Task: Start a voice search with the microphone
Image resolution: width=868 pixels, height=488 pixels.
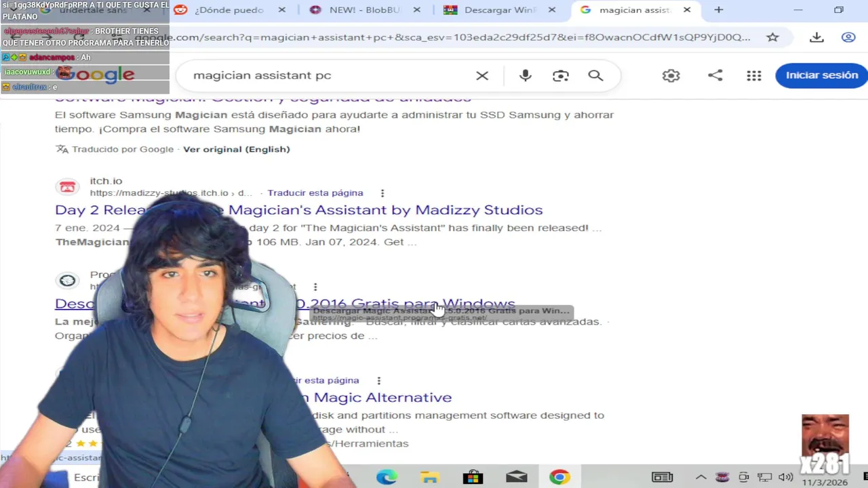Action: tap(525, 75)
